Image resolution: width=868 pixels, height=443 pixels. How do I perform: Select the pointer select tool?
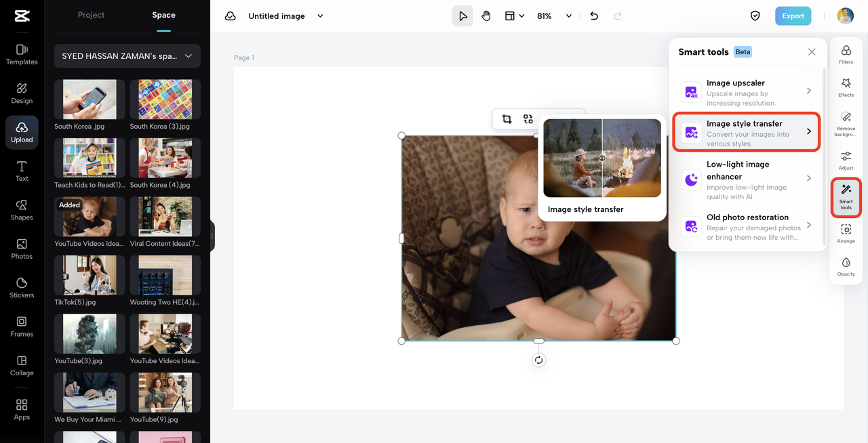click(462, 16)
